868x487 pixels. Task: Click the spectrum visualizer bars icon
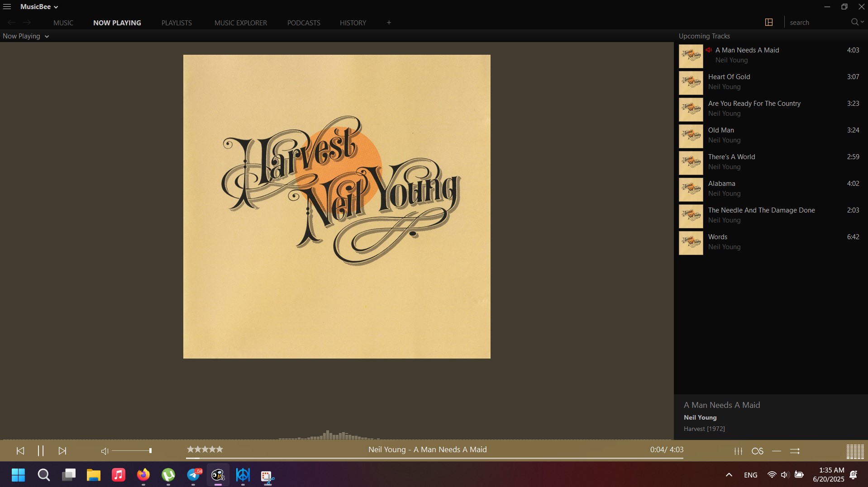(855, 451)
